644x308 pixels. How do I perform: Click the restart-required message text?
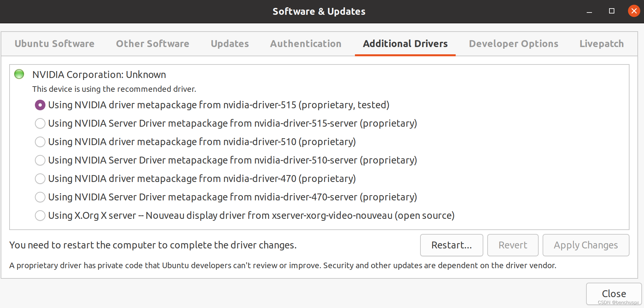[x=153, y=245]
